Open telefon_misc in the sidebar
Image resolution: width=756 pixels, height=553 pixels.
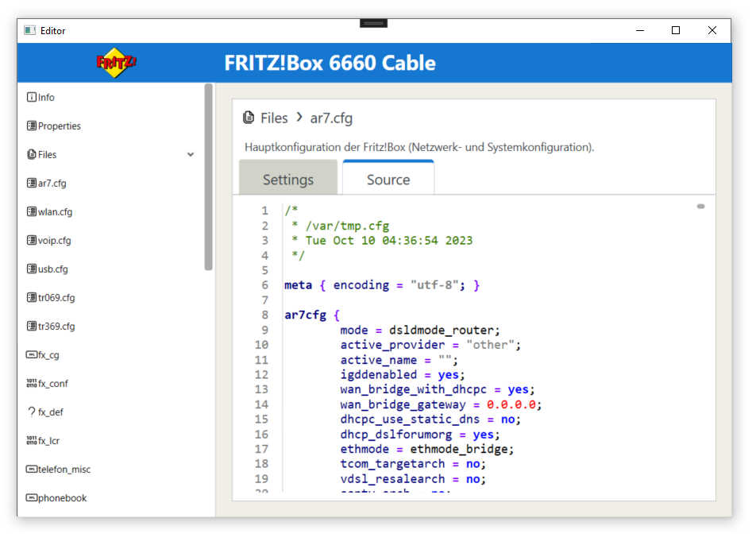pyautogui.click(x=64, y=469)
